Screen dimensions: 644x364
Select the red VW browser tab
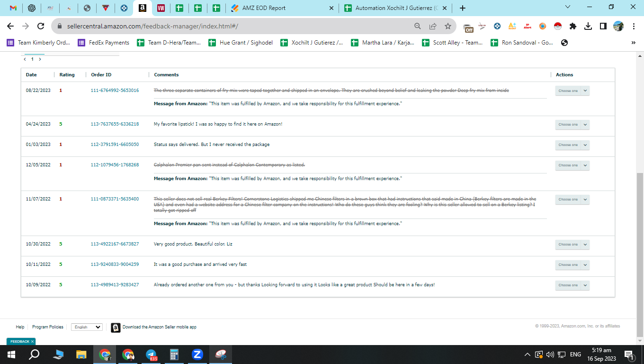pos(161,8)
